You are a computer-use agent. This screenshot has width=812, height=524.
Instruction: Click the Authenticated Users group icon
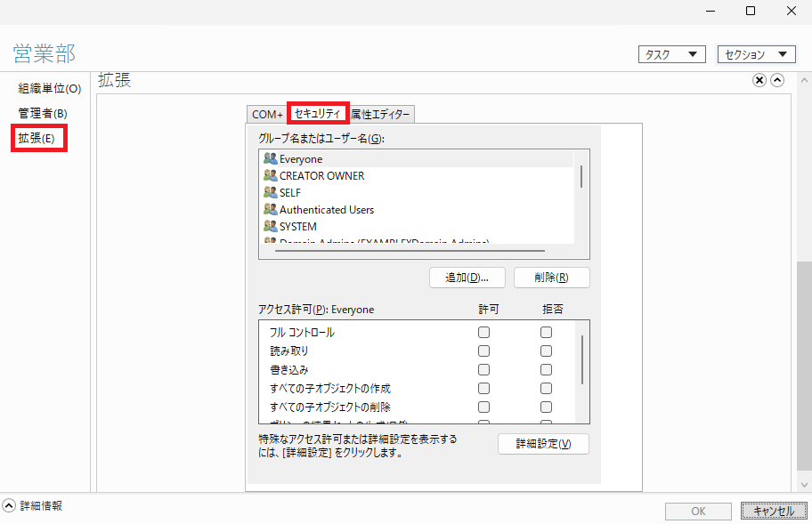click(x=271, y=209)
